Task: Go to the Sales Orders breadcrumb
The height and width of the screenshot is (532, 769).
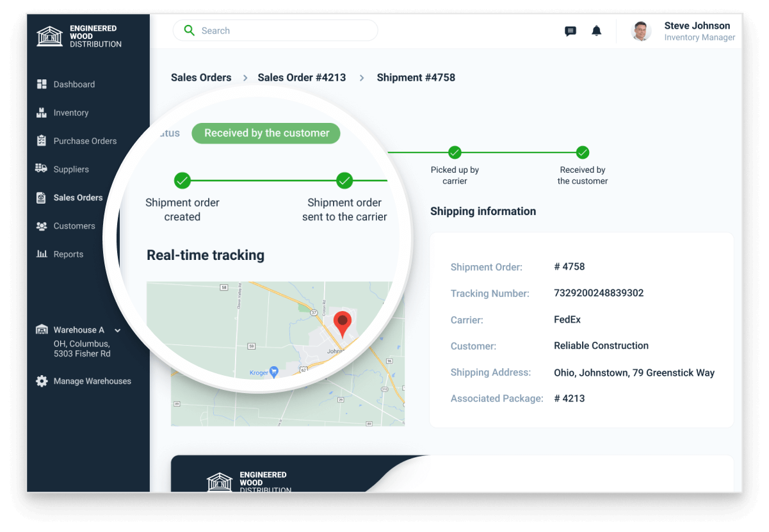Action: coord(201,77)
